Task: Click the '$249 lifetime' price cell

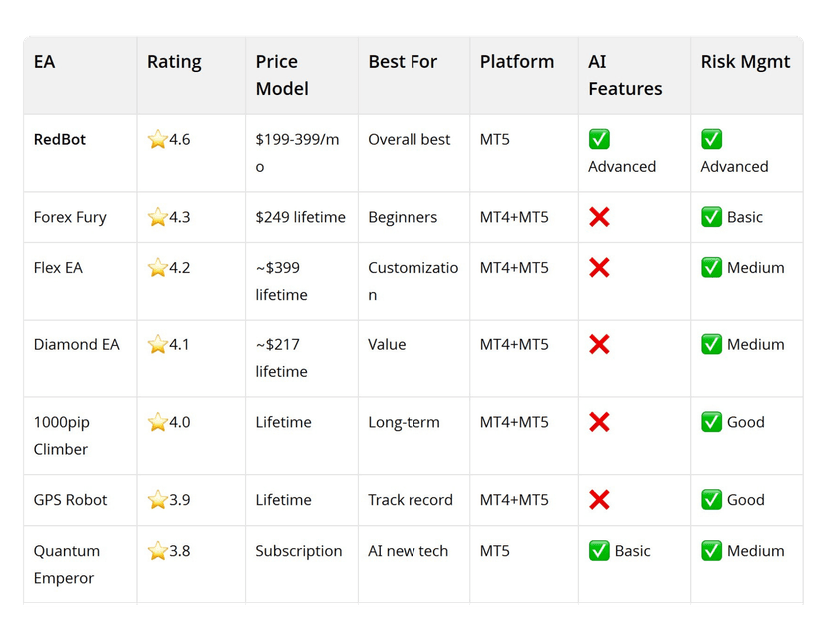Action: click(300, 217)
